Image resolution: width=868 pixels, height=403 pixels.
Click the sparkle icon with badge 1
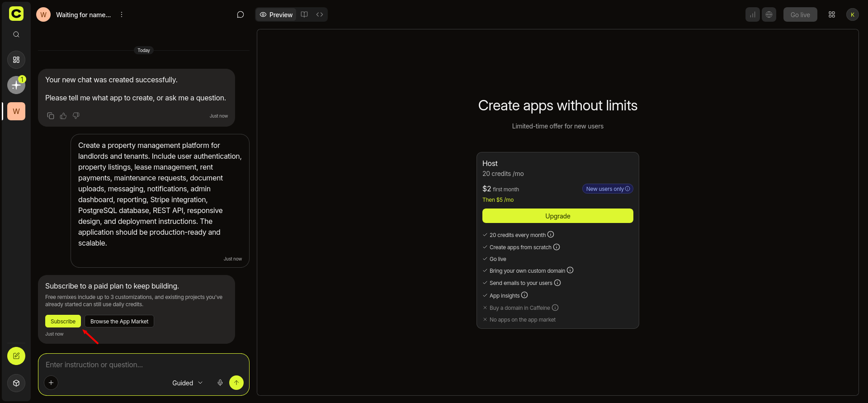(16, 85)
